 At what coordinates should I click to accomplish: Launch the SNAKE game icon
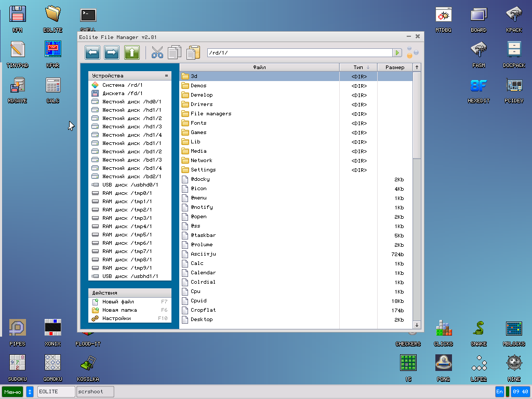478,327
